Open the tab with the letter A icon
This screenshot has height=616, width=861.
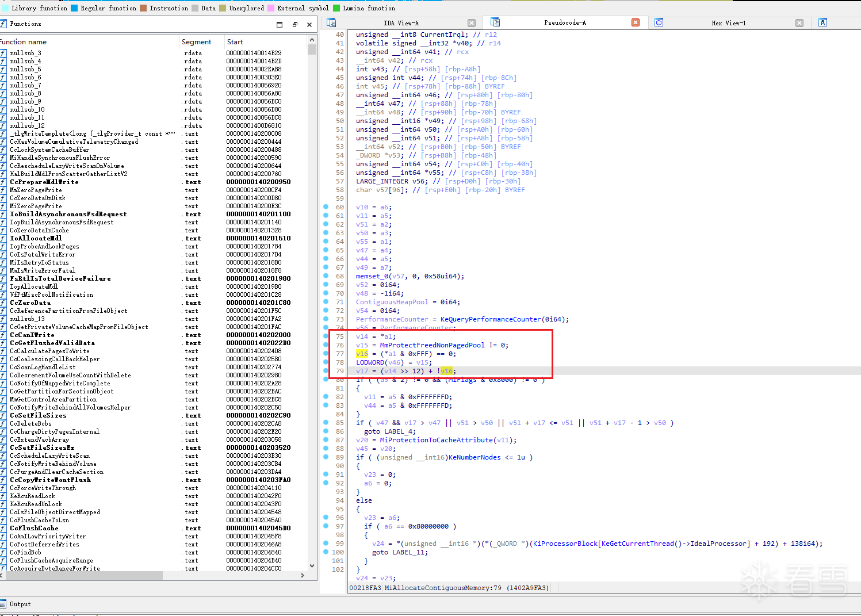pyautogui.click(x=823, y=22)
